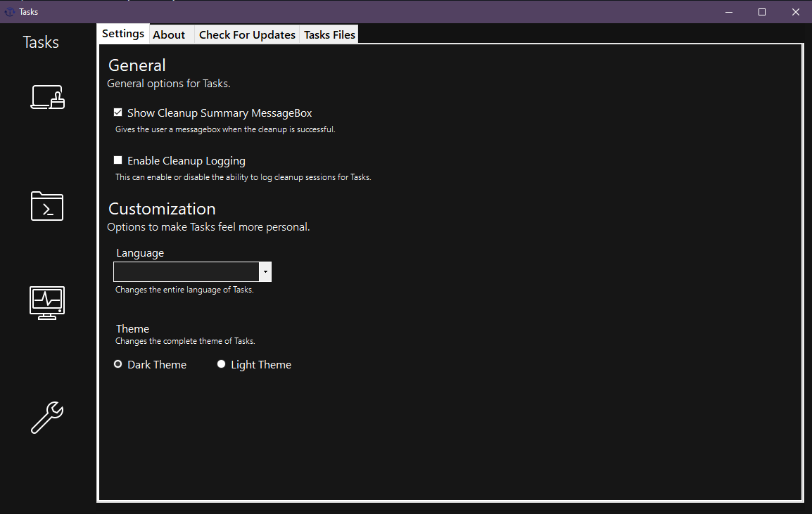Open the Tasks Files tab
The height and width of the screenshot is (514, 812).
329,34
